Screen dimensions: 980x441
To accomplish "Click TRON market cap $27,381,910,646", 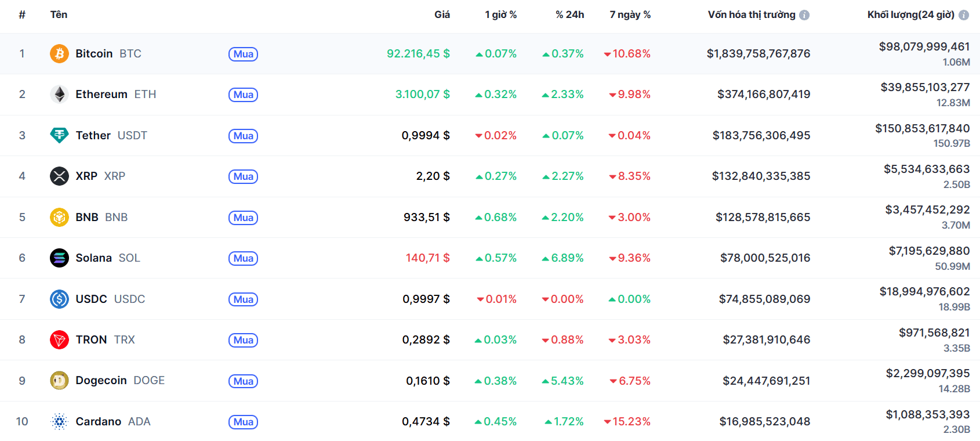I will 767,339.
